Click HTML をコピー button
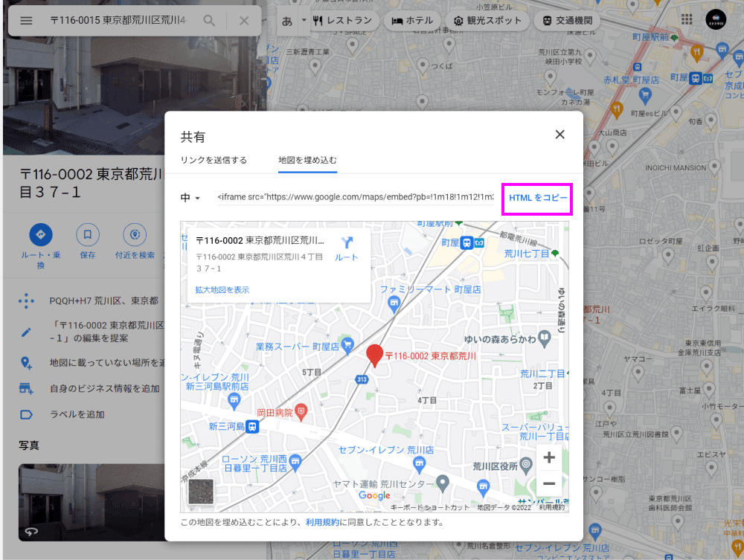Viewport: 744px width, 560px height. click(538, 199)
